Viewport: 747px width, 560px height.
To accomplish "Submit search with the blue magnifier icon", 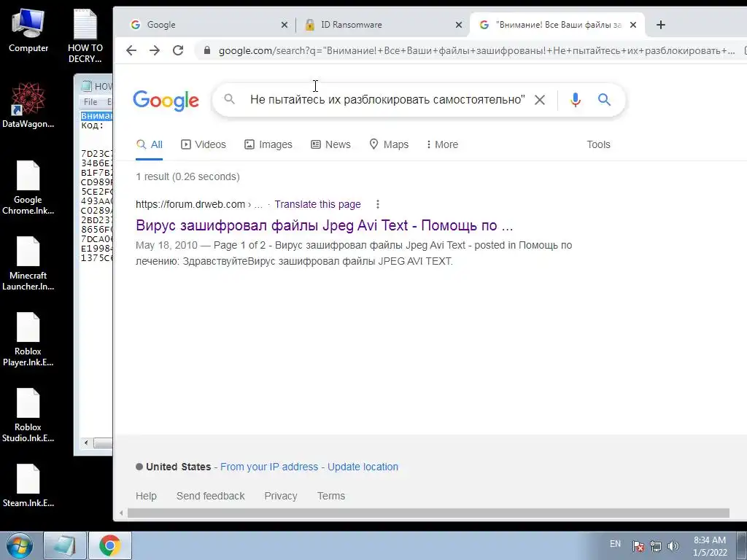I will click(604, 99).
